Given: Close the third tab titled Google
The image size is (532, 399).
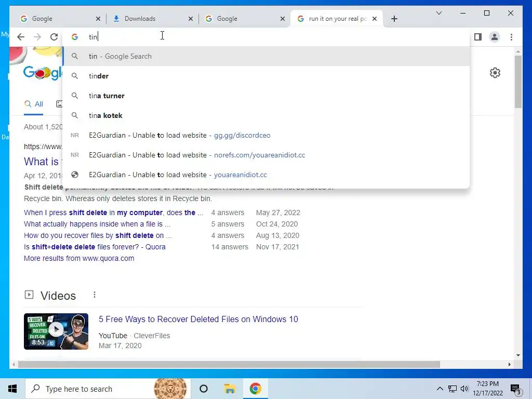Looking at the screenshot, I should click(282, 19).
